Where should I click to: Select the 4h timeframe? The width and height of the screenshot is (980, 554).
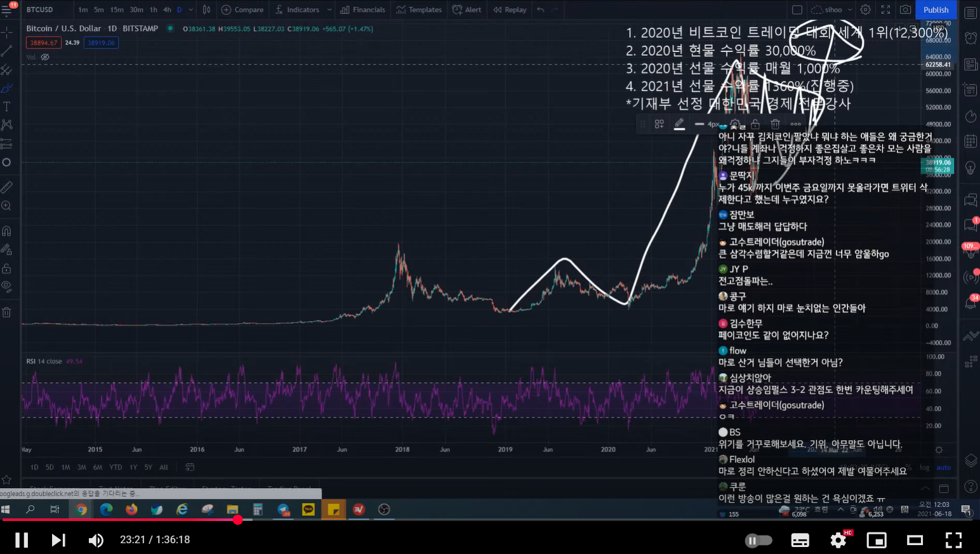tap(167, 10)
